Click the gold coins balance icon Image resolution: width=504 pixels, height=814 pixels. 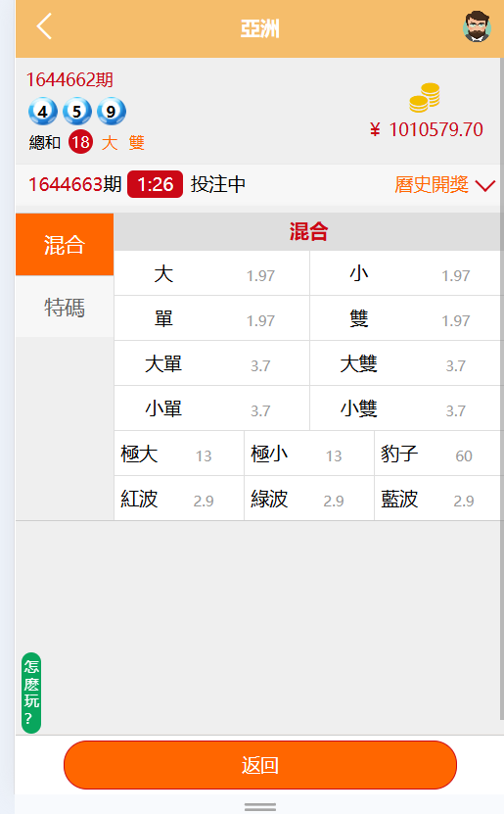coord(425,98)
